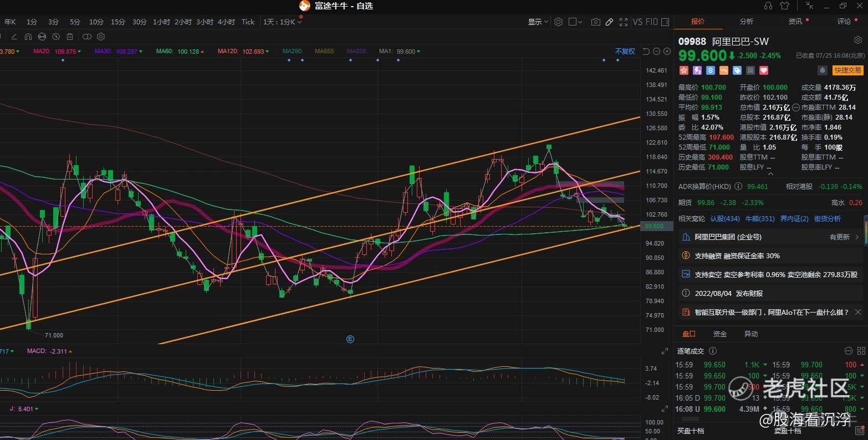Open the layout square dropdown
The width and height of the screenshot is (868, 440).
575,22
